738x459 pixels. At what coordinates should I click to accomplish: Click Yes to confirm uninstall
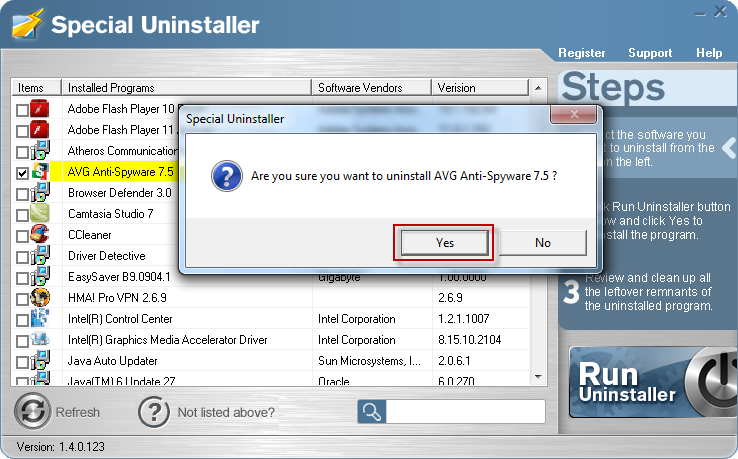(x=444, y=243)
